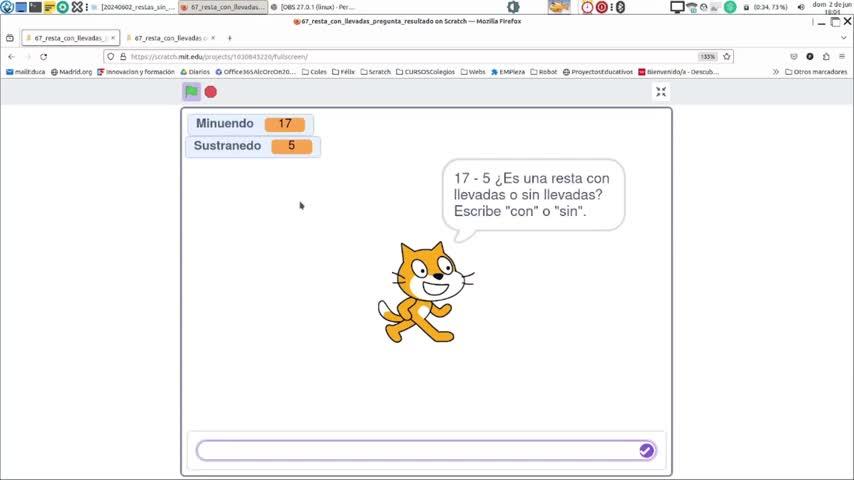Open the EMPieza bookmark

[508, 72]
